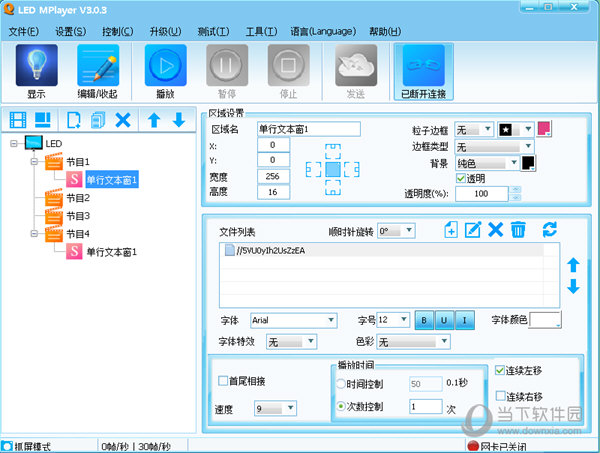Click the 区域名 input field
Screen dimensions: 600x453
[x=309, y=129]
